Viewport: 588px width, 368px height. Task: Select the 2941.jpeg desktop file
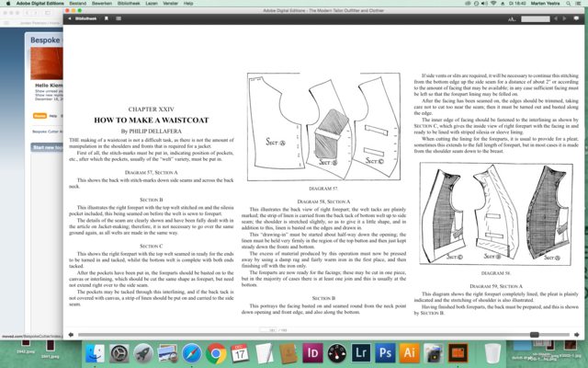[x=51, y=349]
